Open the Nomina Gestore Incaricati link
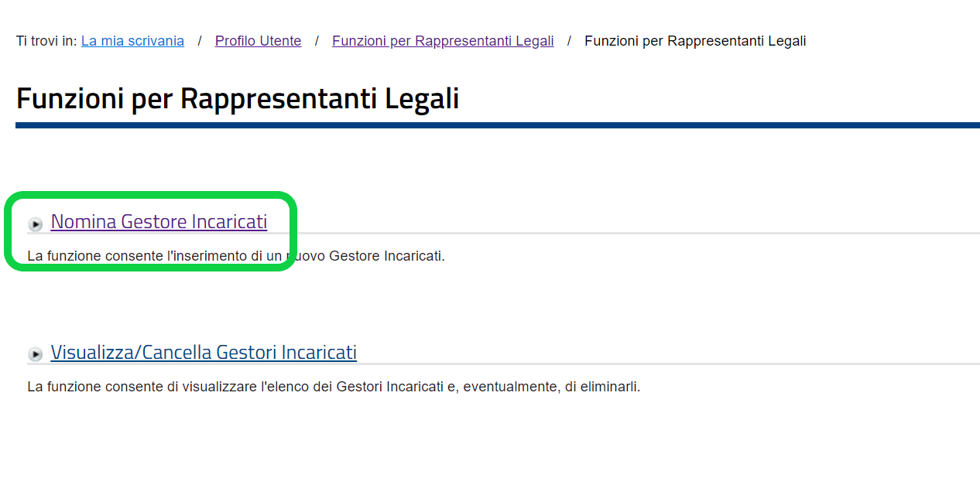The width and height of the screenshot is (980, 495). click(x=159, y=221)
